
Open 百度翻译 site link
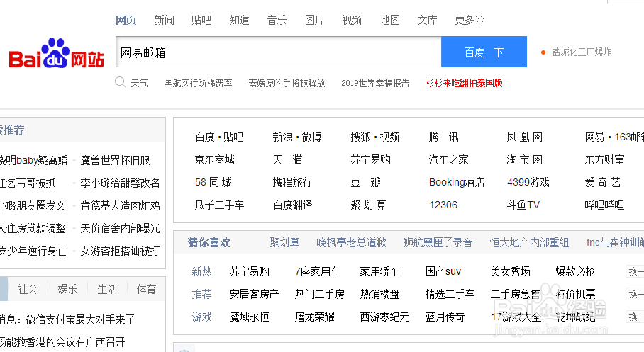click(292, 204)
